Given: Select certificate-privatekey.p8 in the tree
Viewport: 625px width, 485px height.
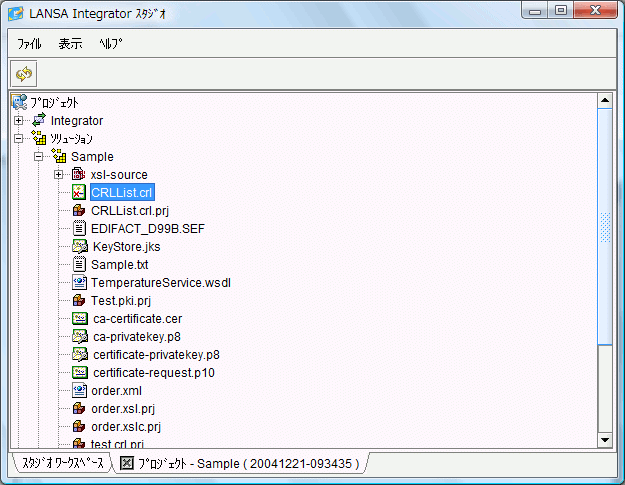Looking at the screenshot, I should (156, 354).
